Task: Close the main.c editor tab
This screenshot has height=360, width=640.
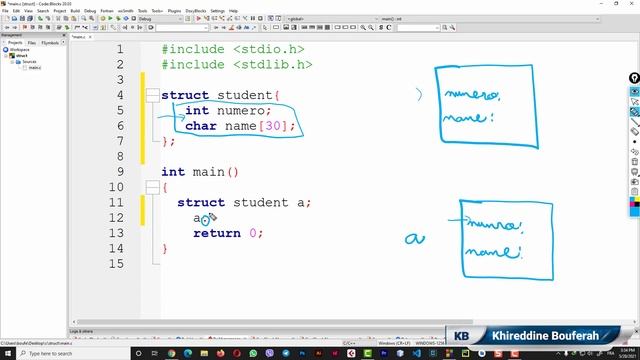Action: 90,37
